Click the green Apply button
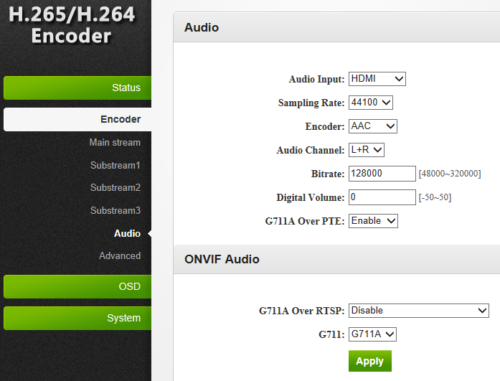The width and height of the screenshot is (500, 381). point(370,361)
